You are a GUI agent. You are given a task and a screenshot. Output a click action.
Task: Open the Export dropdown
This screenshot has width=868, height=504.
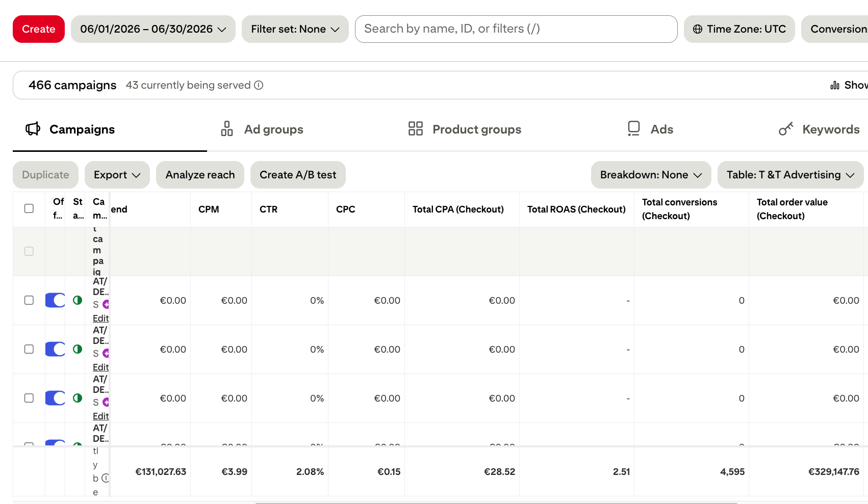pyautogui.click(x=117, y=175)
